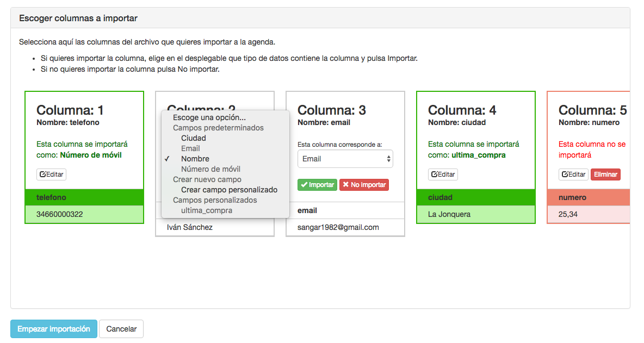
Task: Choose ultima_compra custom field option
Action: click(207, 210)
